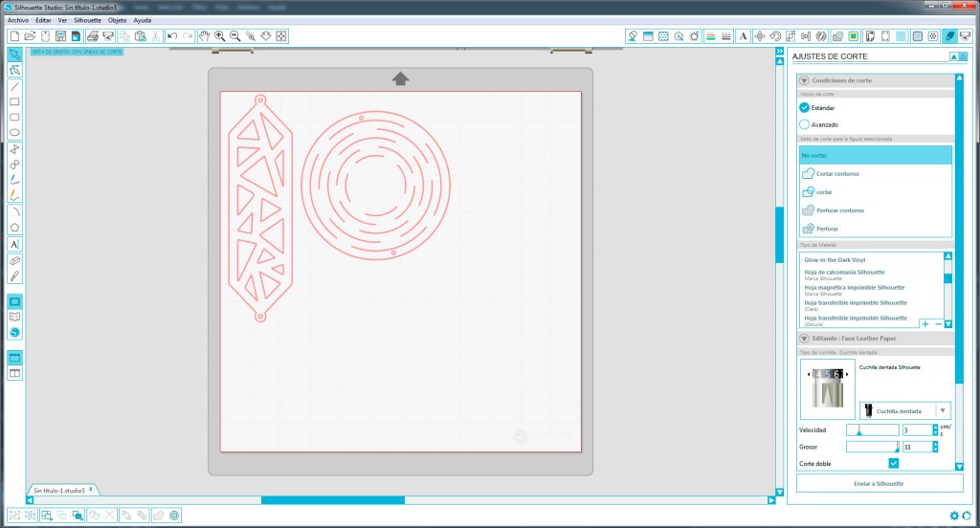980x528 pixels.
Task: Adjust the Velocidad slider
Action: 873,429
